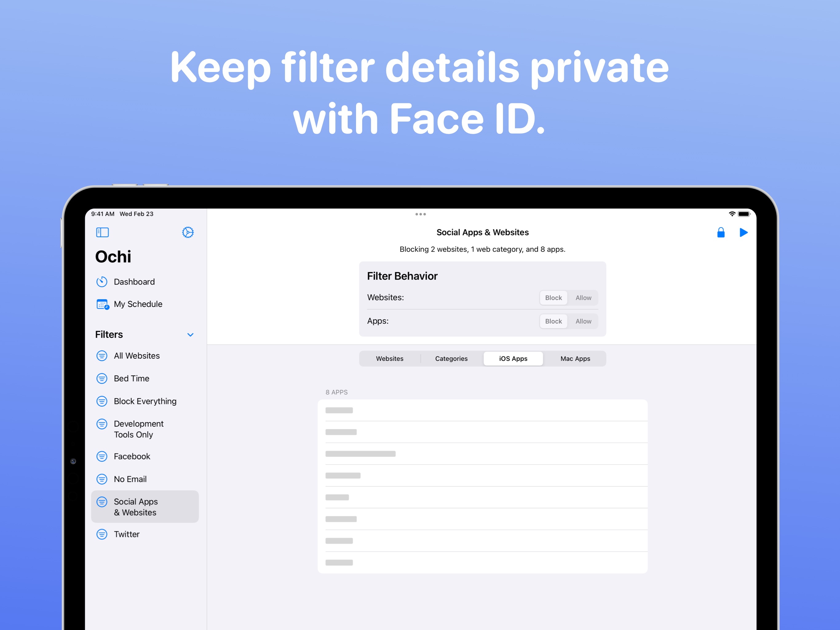Click the first hidden app row
The height and width of the screenshot is (630, 840).
(482, 410)
